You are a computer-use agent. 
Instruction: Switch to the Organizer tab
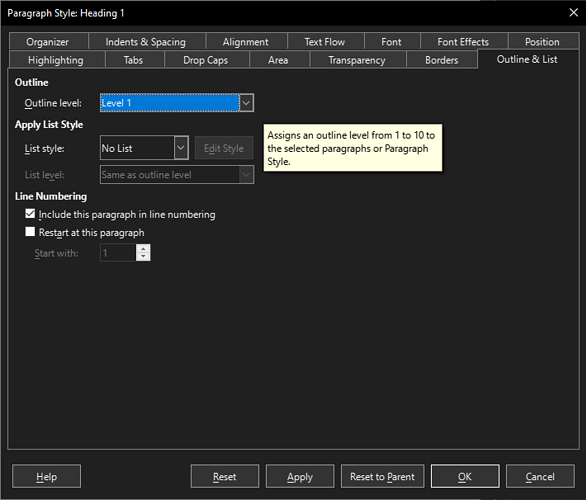pyautogui.click(x=48, y=41)
